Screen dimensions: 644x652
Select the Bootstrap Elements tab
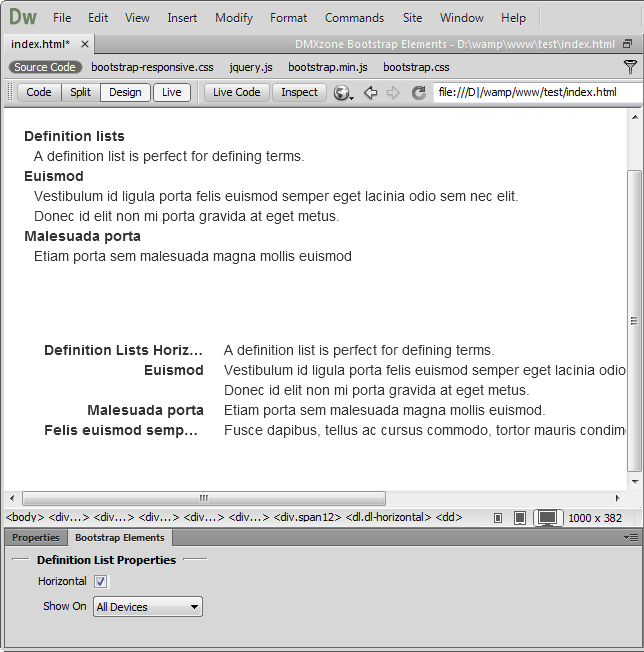(120, 538)
